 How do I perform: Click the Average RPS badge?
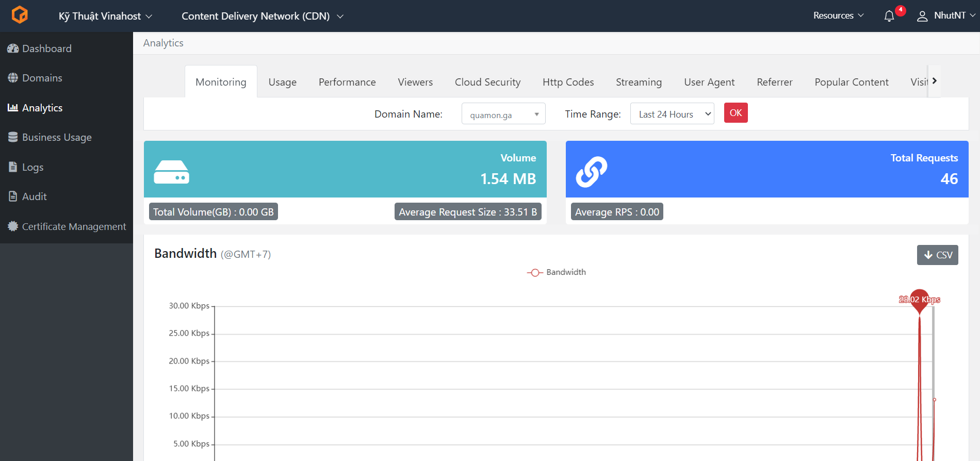tap(617, 212)
